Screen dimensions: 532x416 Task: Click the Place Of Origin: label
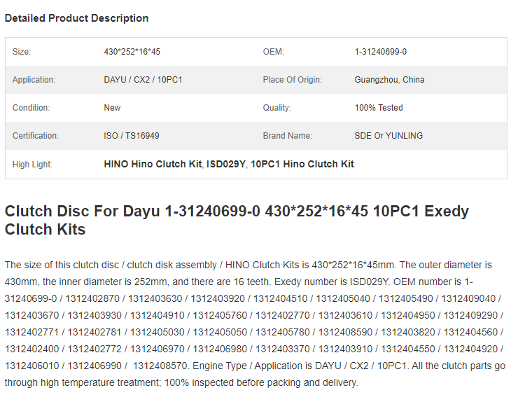pos(293,80)
